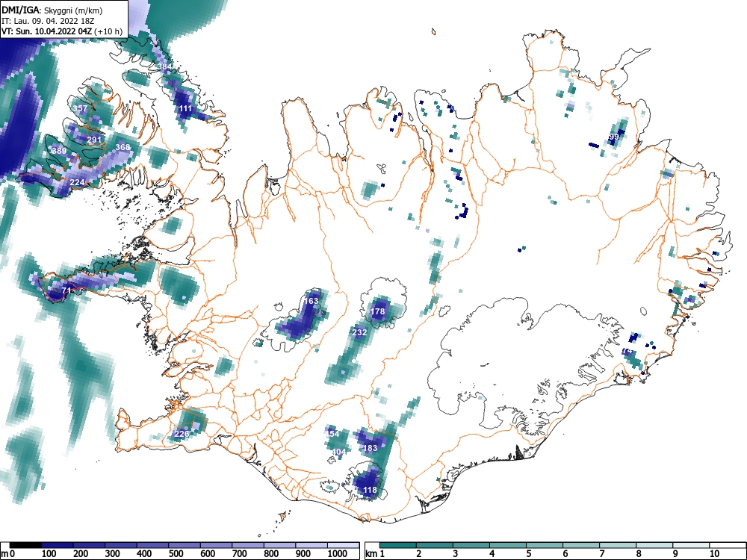Click the '800' metre legend tick label
Image resolution: width=747 pixels, height=560 pixels.
[271, 554]
